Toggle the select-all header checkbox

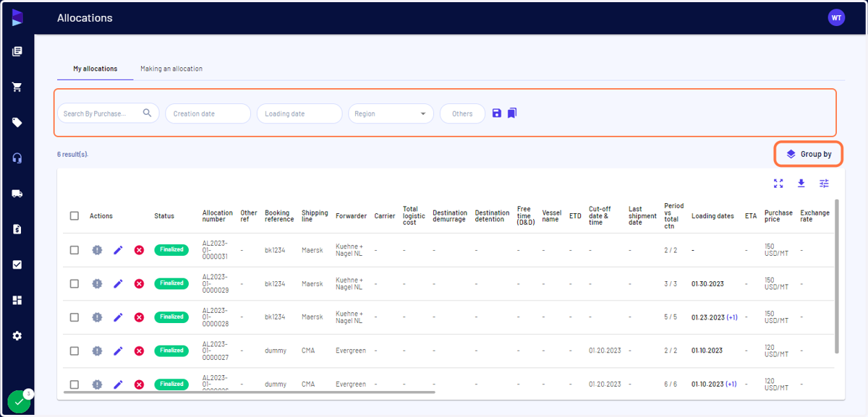[x=75, y=216]
